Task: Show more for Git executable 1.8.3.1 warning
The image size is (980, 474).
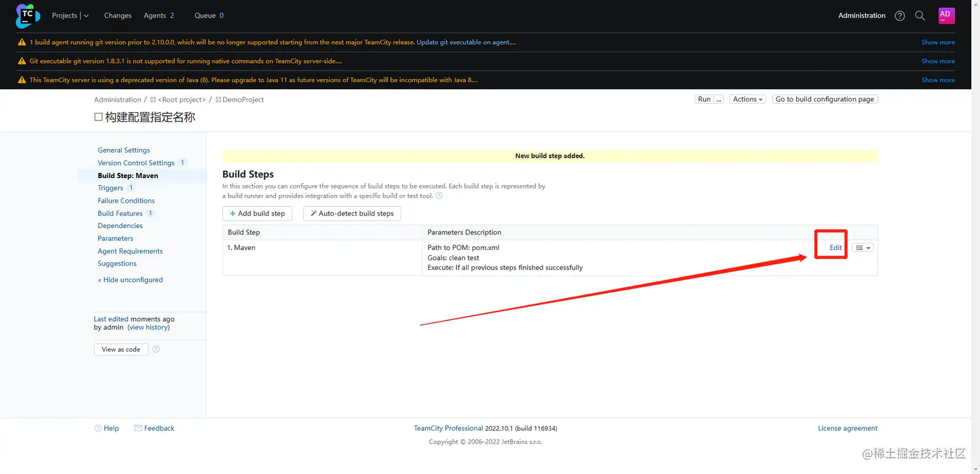Action: [x=938, y=61]
